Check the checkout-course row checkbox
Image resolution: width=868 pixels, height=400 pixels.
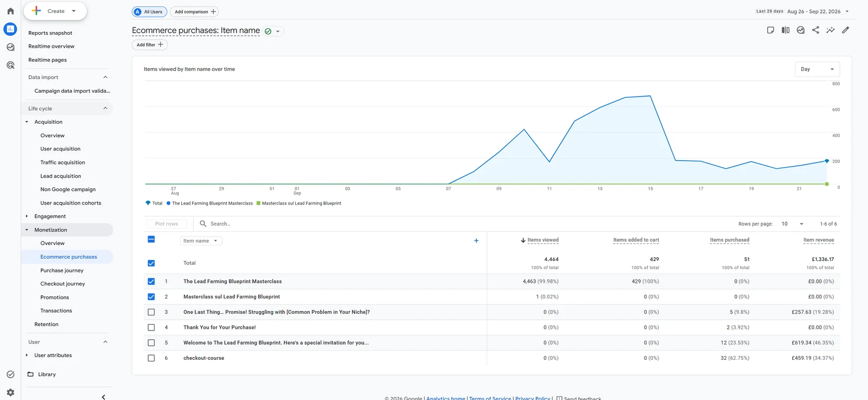coord(151,358)
